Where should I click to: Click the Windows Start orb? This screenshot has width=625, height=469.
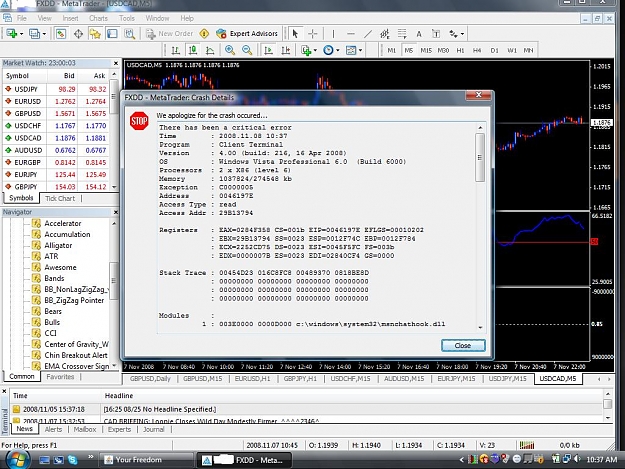coord(16,459)
